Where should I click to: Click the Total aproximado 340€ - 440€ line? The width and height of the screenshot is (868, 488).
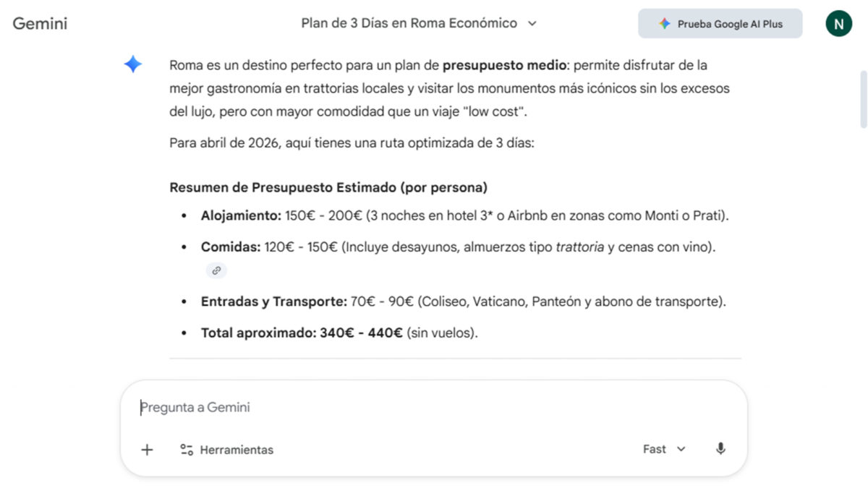coord(340,333)
